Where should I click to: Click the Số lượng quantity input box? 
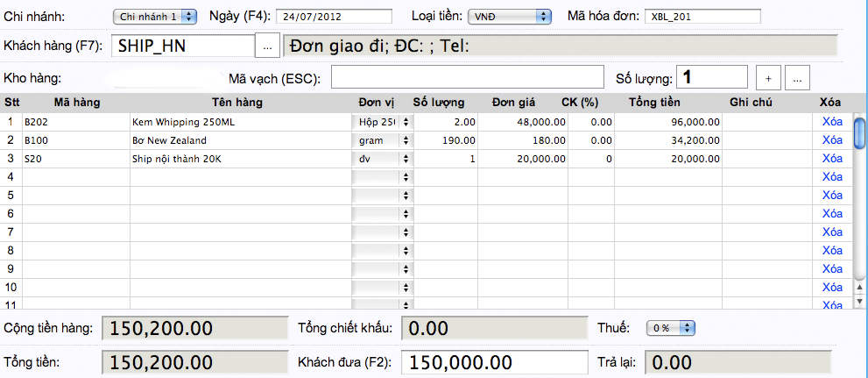tap(710, 78)
